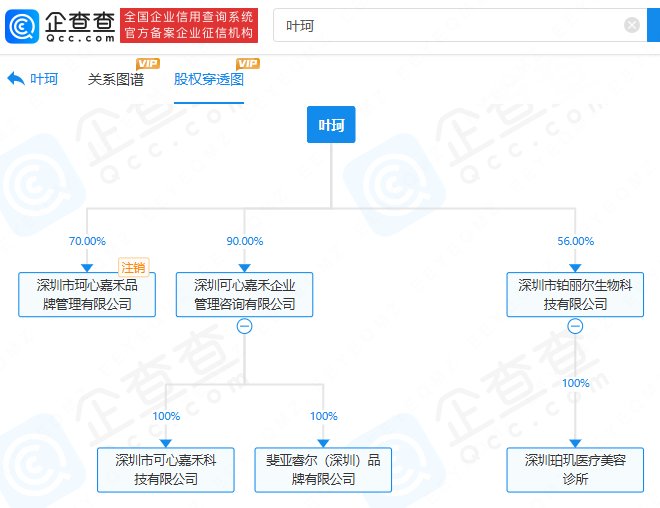Open 深圳市珂心嘉禾品牌管理有限公司 node
Image resolution: width=660 pixels, height=508 pixels.
click(87, 294)
